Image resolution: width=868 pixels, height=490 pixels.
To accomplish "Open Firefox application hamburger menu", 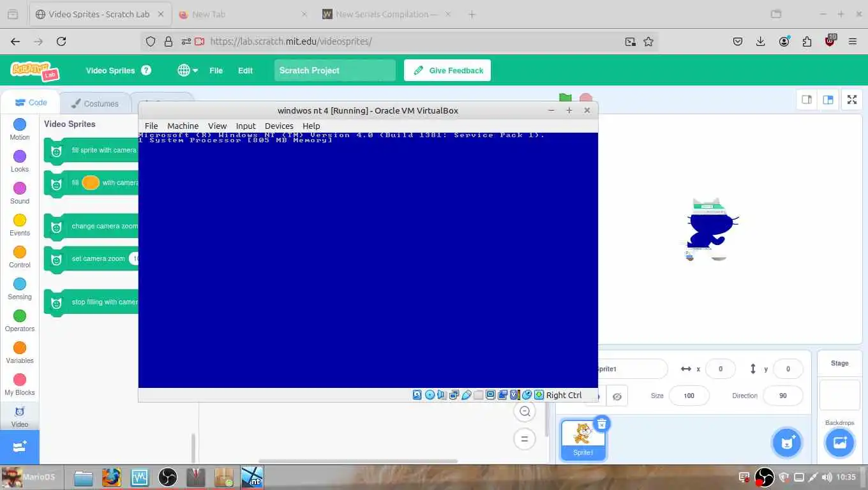I will pos(853,41).
